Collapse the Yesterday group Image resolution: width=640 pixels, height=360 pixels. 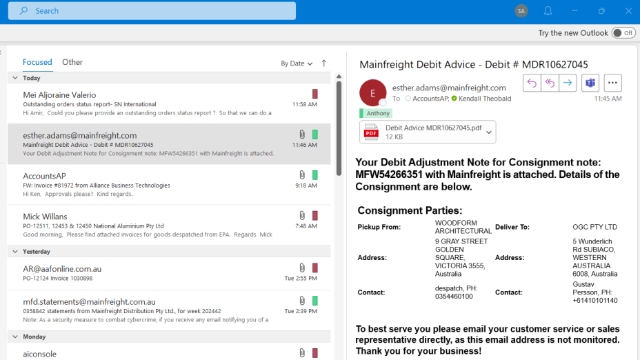point(15,251)
